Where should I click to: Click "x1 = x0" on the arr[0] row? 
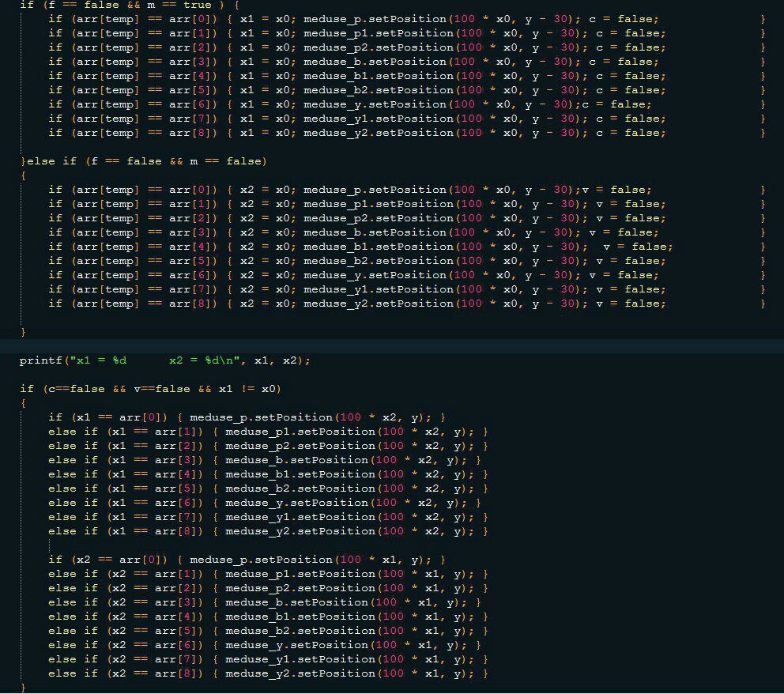tap(265, 19)
